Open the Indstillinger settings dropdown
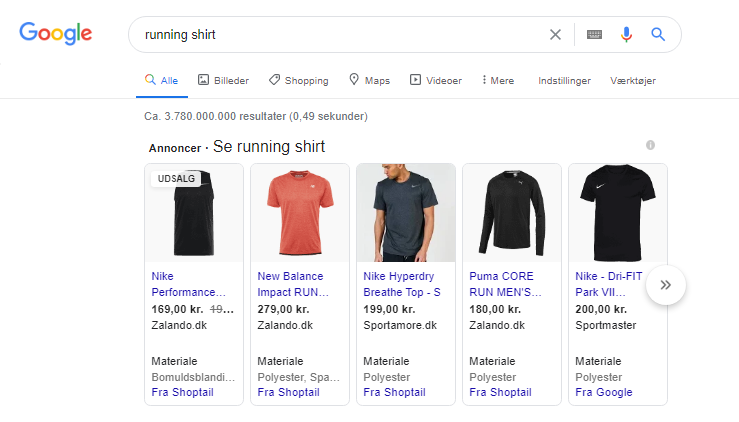739x422 pixels. click(x=564, y=81)
